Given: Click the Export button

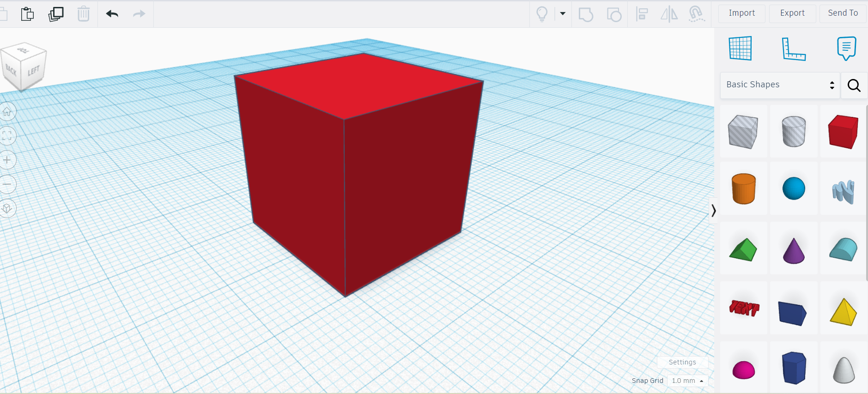Looking at the screenshot, I should 792,13.
